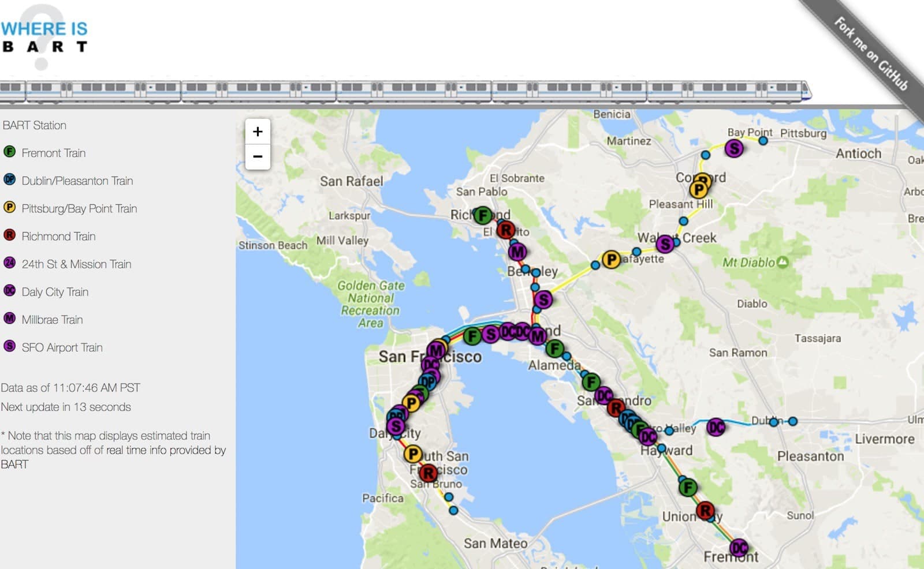The height and width of the screenshot is (569, 924).
Task: Select the Fremont train marker at Richmond
Action: click(x=483, y=216)
